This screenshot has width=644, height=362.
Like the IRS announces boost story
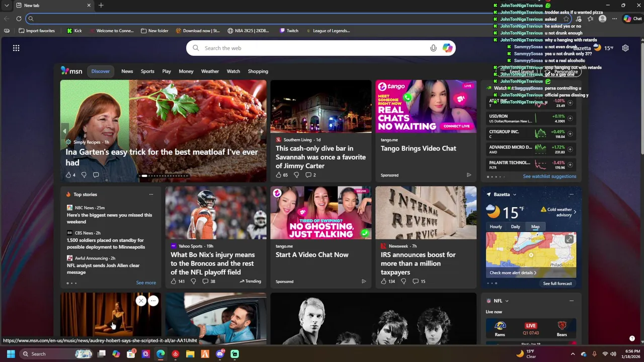pos(388,281)
